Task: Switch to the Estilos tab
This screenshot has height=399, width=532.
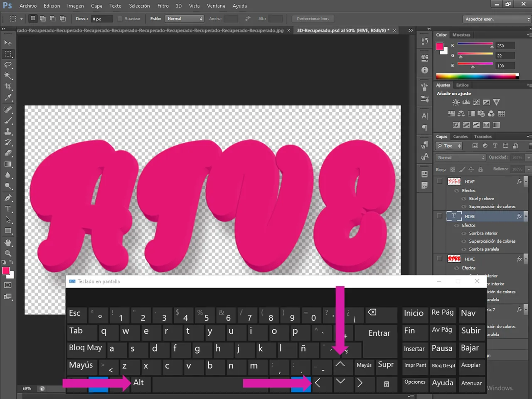Action: point(462,85)
